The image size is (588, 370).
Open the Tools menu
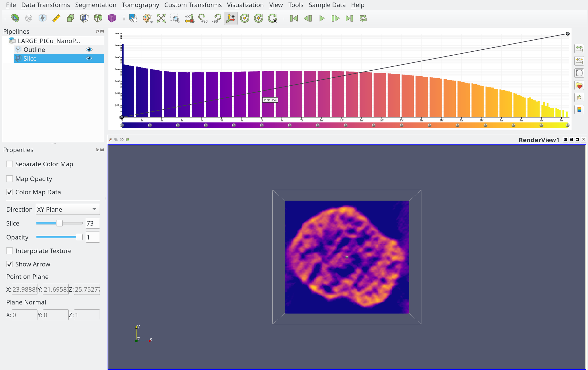[296, 5]
